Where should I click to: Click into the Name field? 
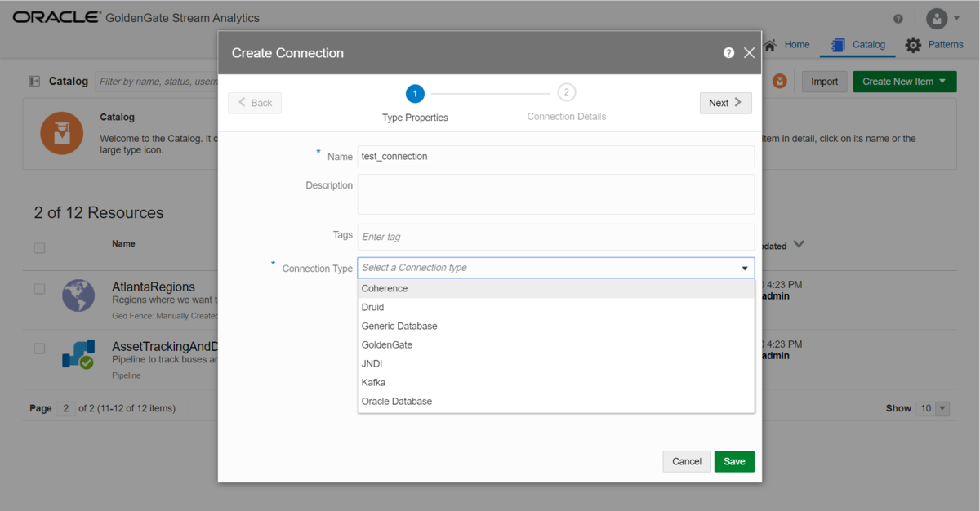point(556,156)
